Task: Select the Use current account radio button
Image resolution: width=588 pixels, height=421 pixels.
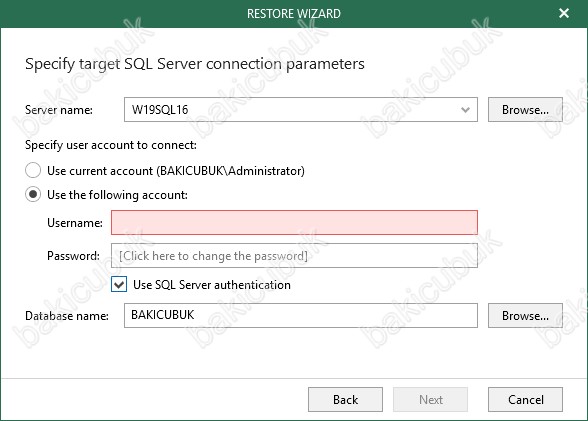Action: (x=33, y=171)
